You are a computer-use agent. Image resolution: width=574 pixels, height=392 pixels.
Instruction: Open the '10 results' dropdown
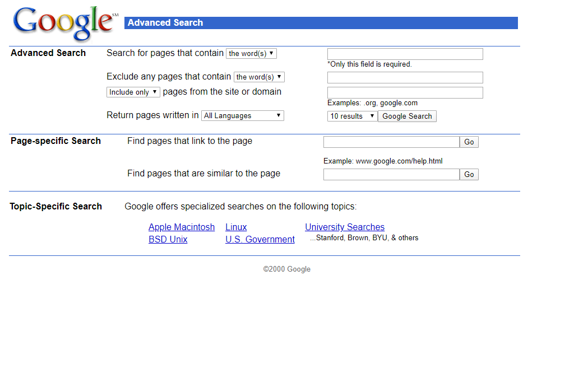pos(352,116)
